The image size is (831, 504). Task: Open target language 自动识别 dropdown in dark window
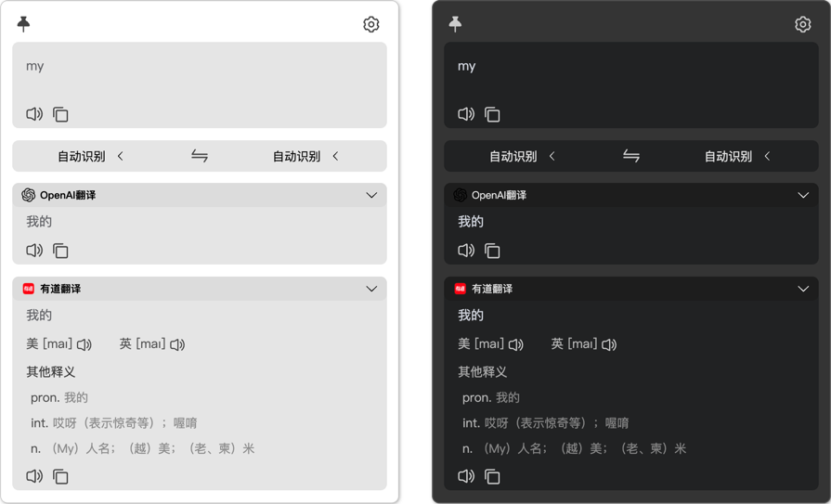[738, 156]
